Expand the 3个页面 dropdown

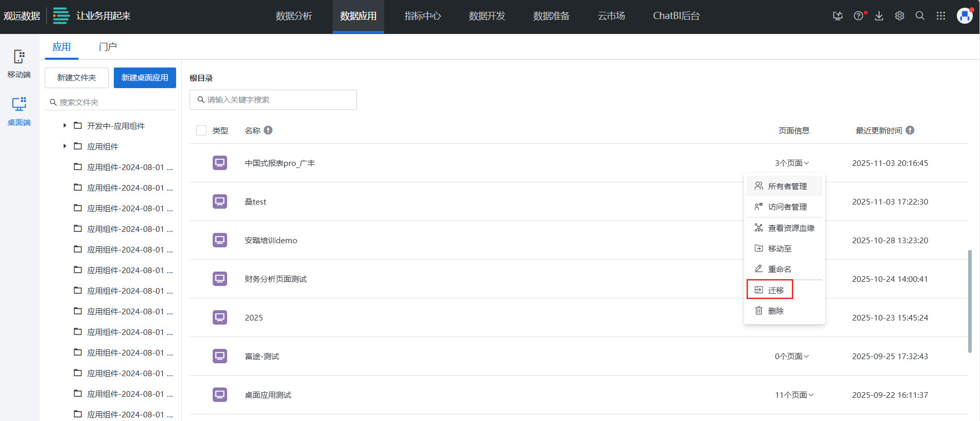pos(792,163)
